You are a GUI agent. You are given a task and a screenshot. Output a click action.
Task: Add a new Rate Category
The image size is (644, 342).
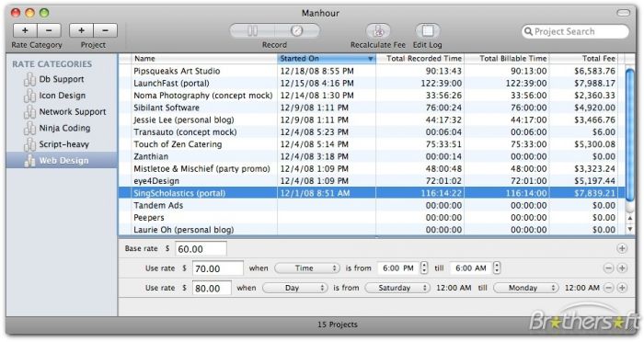pos(25,30)
